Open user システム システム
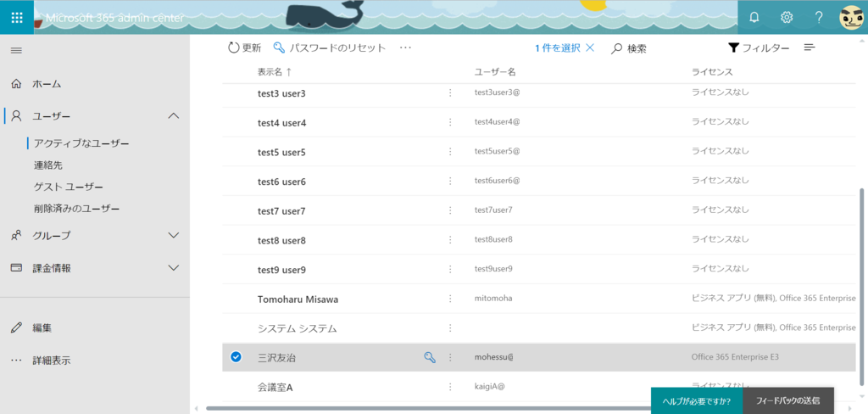 coord(298,328)
